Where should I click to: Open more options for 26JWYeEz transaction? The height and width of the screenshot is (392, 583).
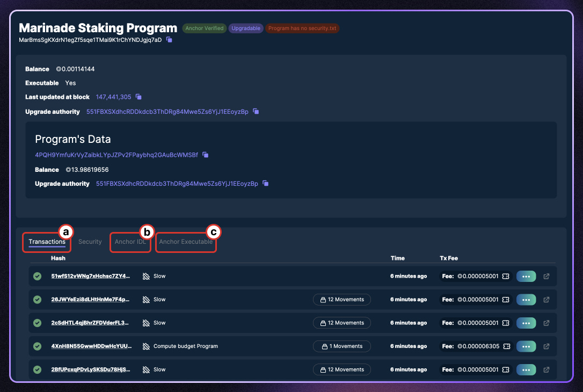(526, 300)
